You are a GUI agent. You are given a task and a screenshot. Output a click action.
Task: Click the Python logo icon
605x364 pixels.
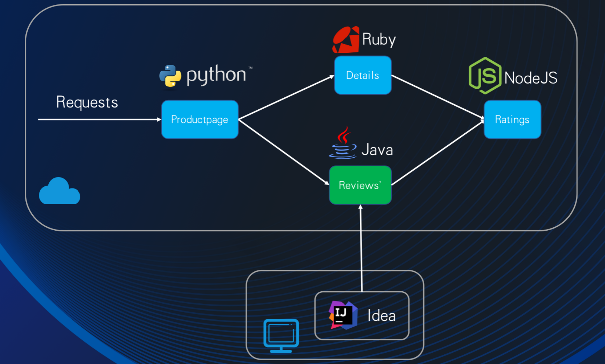click(170, 76)
